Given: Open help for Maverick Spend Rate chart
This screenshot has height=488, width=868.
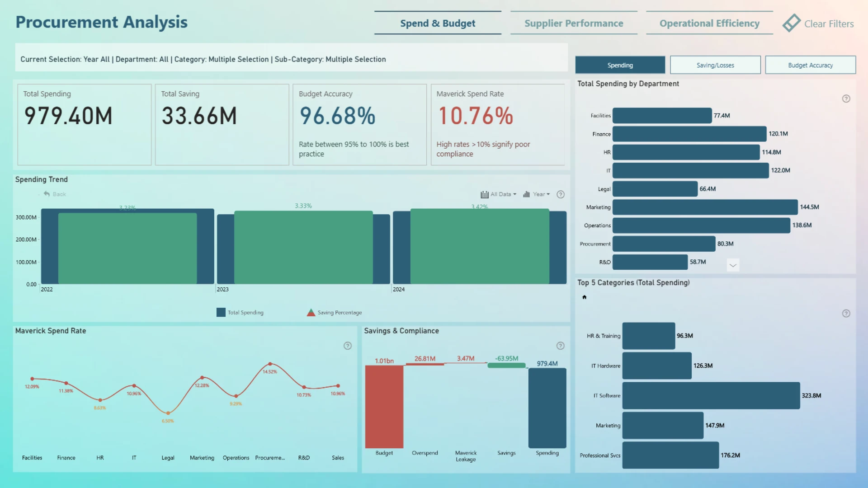Looking at the screenshot, I should pyautogui.click(x=348, y=346).
